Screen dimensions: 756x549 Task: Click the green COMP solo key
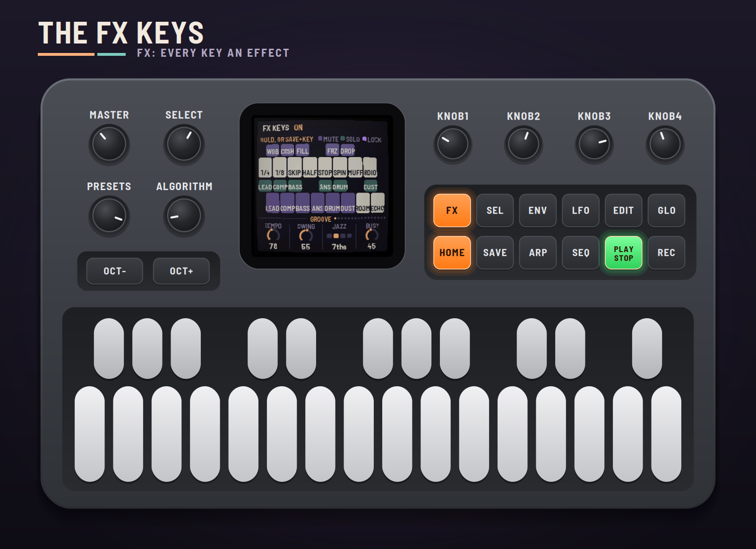coord(280,185)
